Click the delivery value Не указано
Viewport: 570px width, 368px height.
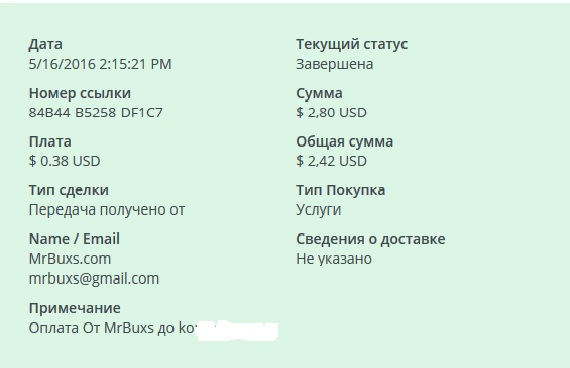pos(334,259)
